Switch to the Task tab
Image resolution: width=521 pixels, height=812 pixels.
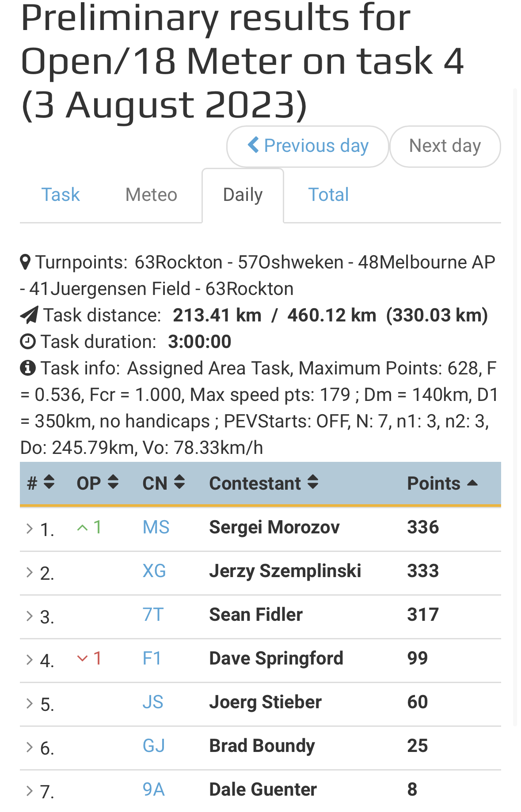[x=61, y=195]
